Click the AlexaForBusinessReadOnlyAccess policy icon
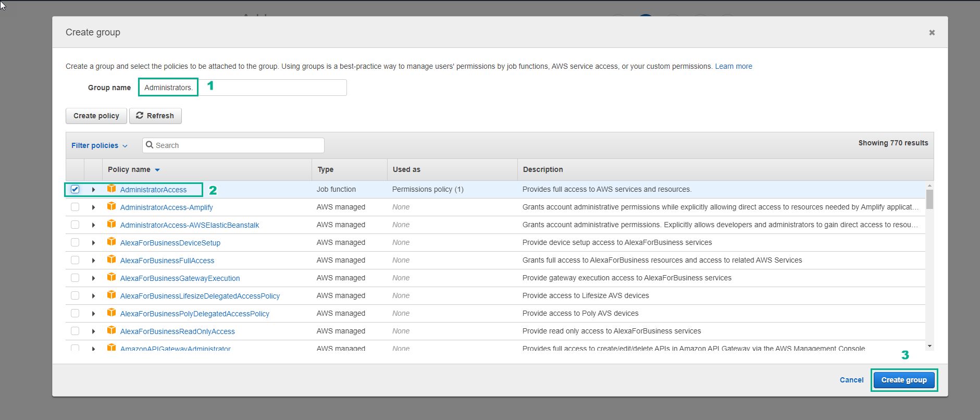This screenshot has width=980, height=420. pyautogui.click(x=111, y=330)
